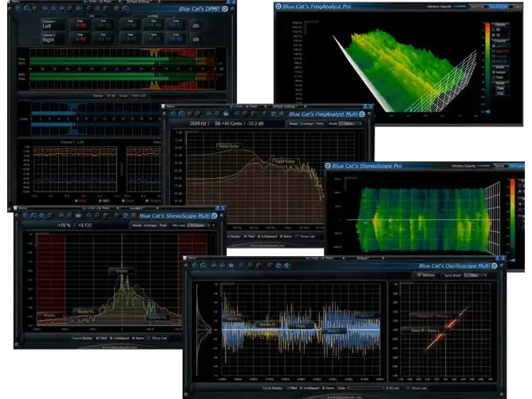Open Range dropdown in DPMP window
Viewport: 532px width, 399px height.
111,96
